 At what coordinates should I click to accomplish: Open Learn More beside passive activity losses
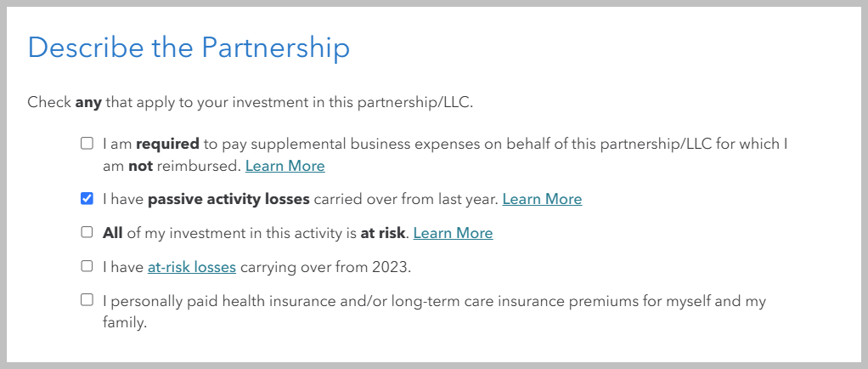(542, 199)
